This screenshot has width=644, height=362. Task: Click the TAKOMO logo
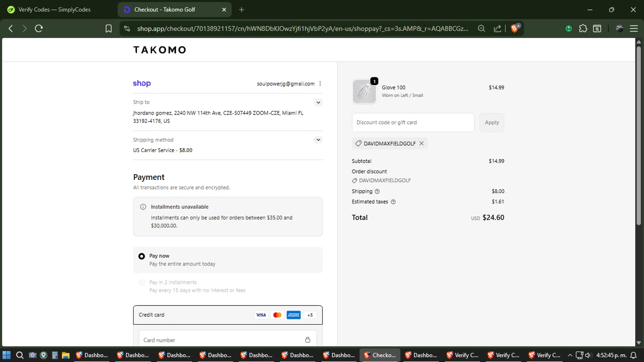(x=160, y=50)
